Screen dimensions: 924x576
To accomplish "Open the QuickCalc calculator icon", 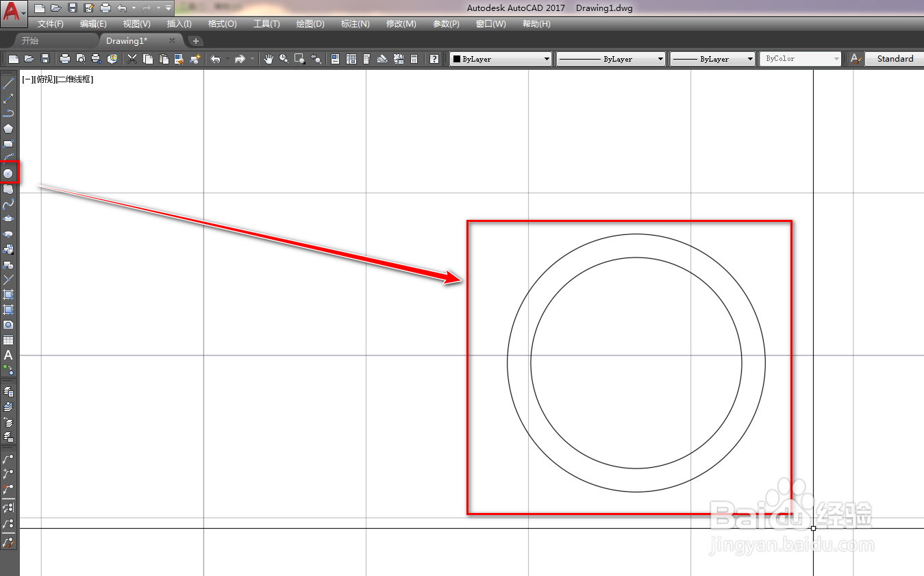I will pos(414,59).
